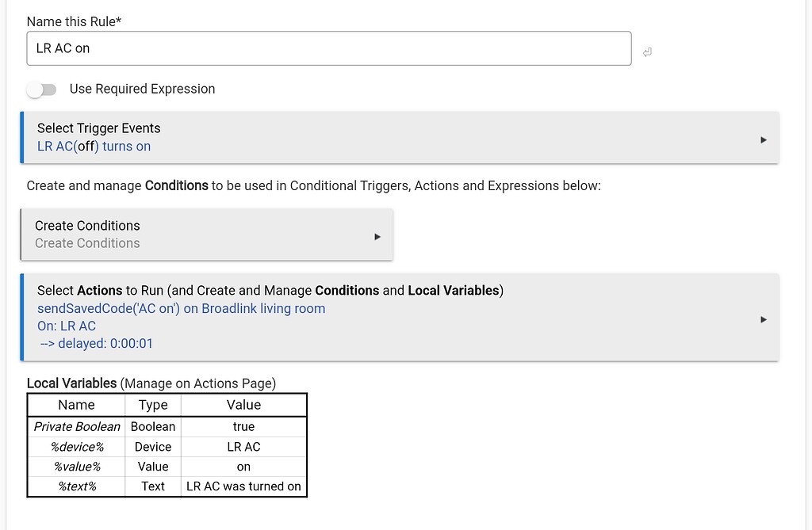Click the 'true' value of Private Boolean

pos(243,427)
